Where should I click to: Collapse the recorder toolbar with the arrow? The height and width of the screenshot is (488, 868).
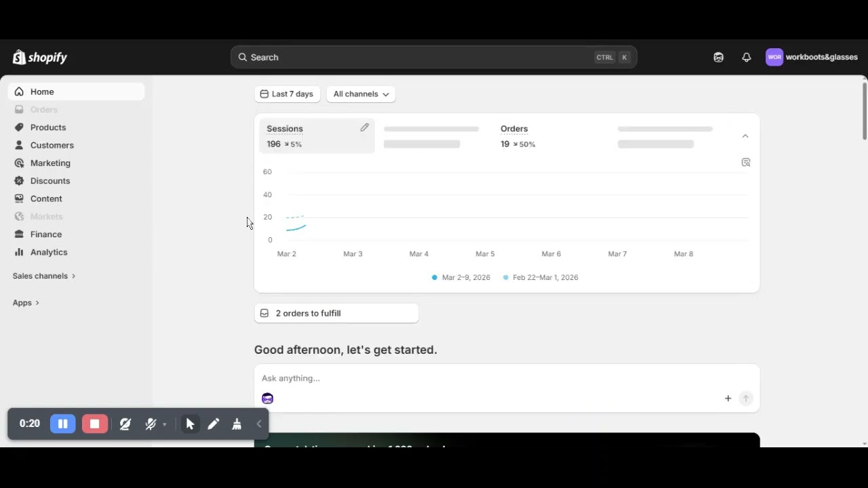(259, 424)
